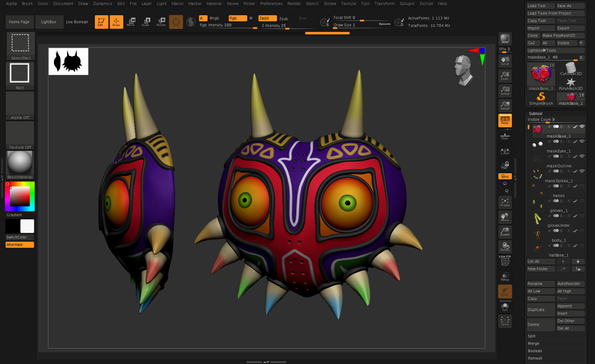Click the camera head orientation widget
Image resolution: width=595 pixels, height=364 pixels.
(463, 70)
